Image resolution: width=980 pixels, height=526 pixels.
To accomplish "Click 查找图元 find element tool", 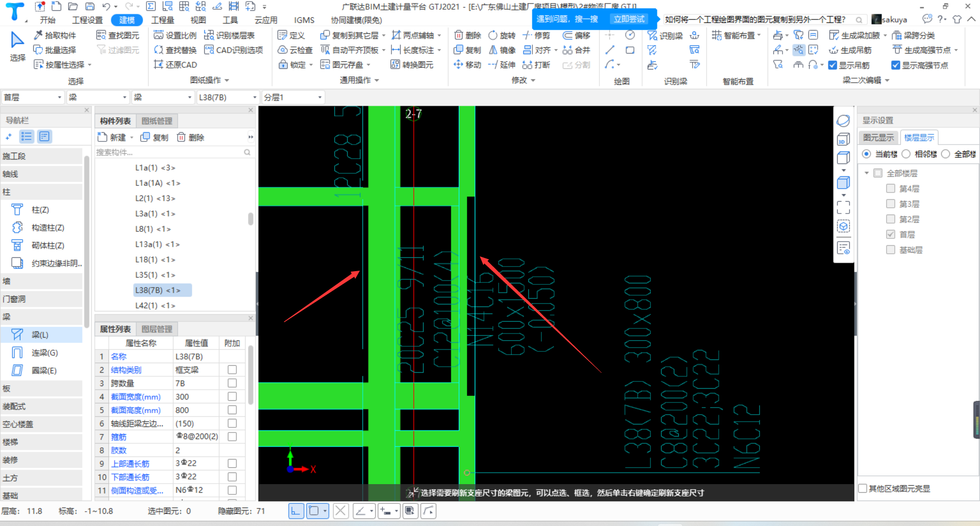I will tap(118, 35).
